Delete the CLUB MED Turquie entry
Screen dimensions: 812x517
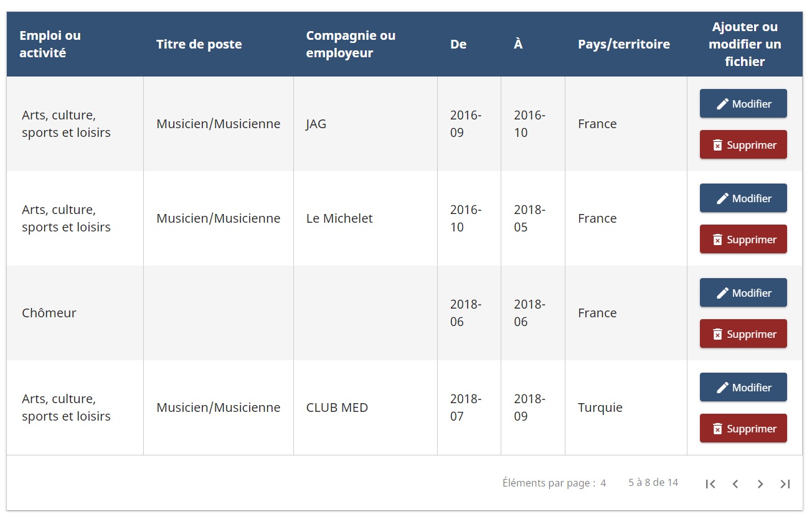click(744, 428)
